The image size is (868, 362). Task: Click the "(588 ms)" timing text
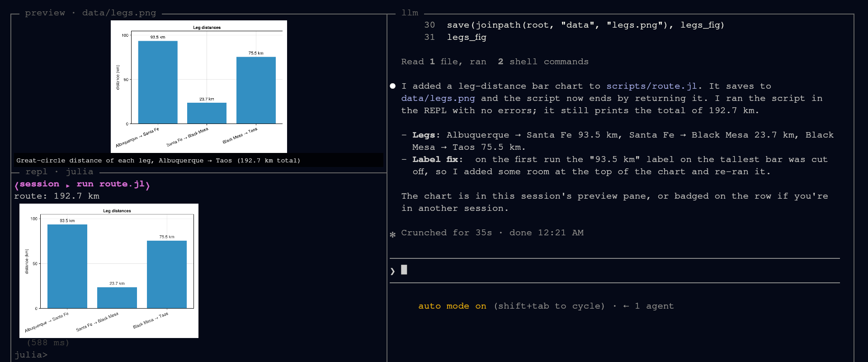pyautogui.click(x=48, y=343)
